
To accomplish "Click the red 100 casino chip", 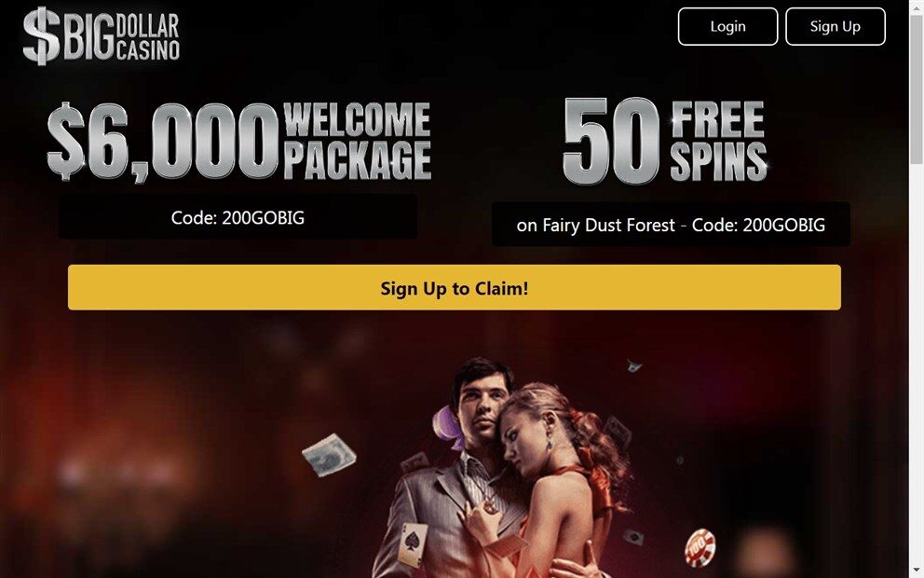I will point(700,546).
